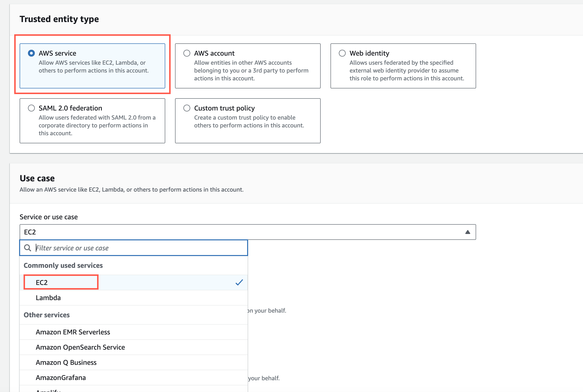The width and height of the screenshot is (583, 392).
Task: Select the AWS account radio button
Action: coord(187,53)
